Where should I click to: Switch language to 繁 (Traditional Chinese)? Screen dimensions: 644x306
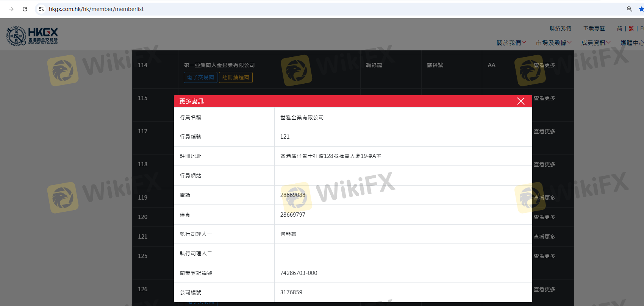point(631,28)
